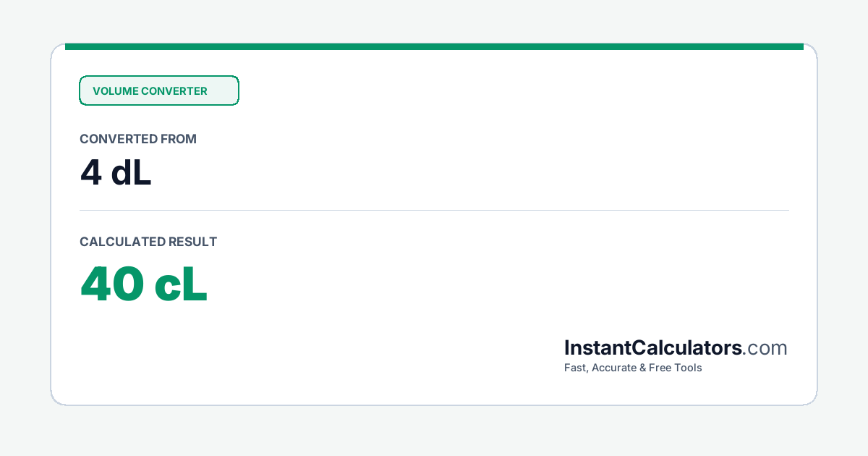Screen dimensions: 868x456
Task: Open the InstantCalculators.com link
Action: pyautogui.click(x=676, y=348)
